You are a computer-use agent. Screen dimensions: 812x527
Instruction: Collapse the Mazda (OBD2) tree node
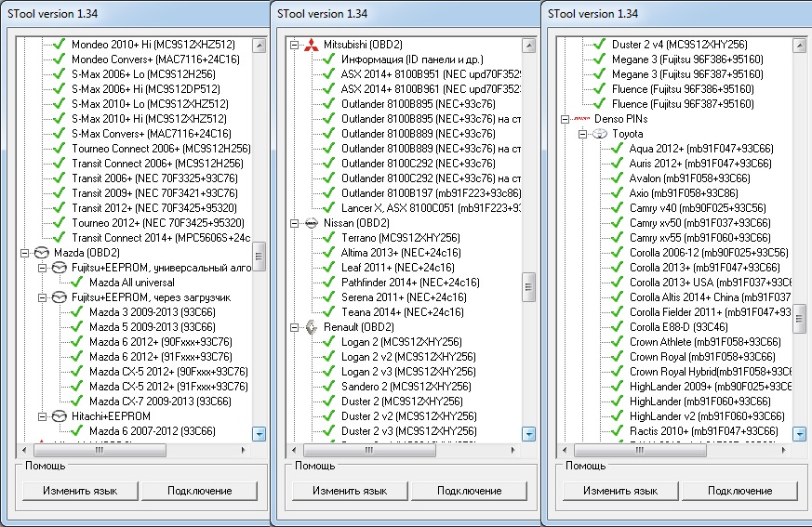pos(24,253)
